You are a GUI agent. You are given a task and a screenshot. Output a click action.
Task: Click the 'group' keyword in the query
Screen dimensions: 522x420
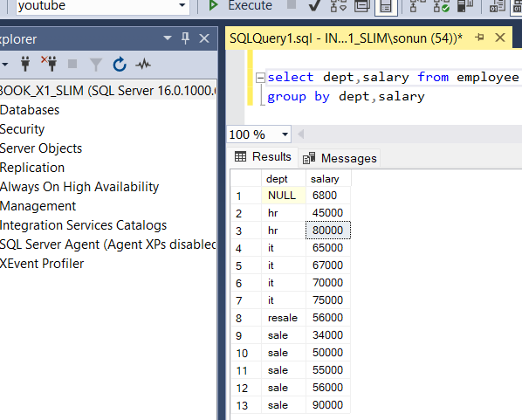pos(286,97)
